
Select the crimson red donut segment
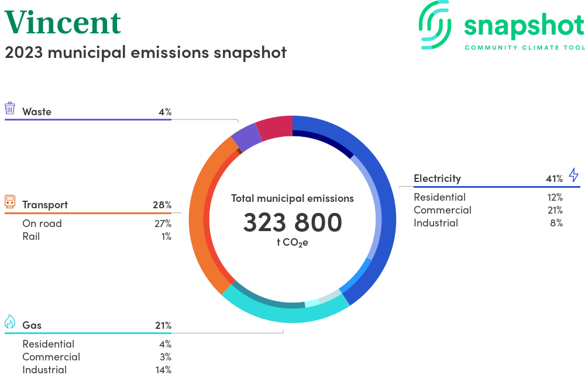274,128
